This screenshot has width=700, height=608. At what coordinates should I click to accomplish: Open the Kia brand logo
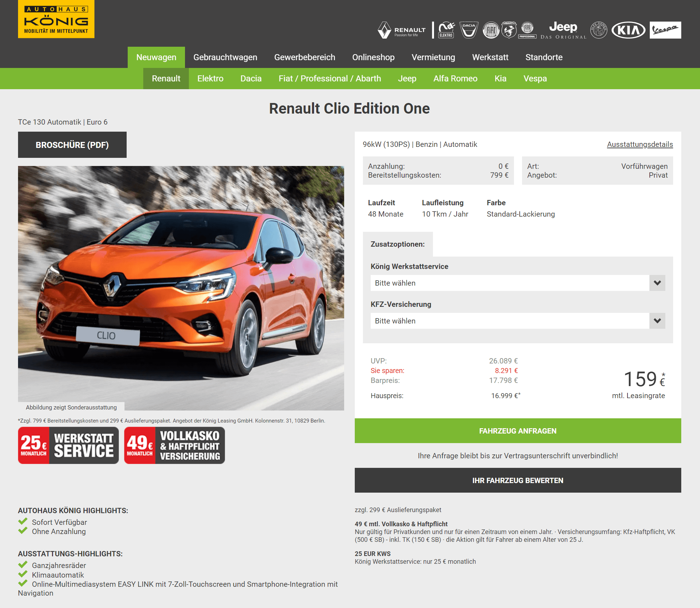pos(628,30)
